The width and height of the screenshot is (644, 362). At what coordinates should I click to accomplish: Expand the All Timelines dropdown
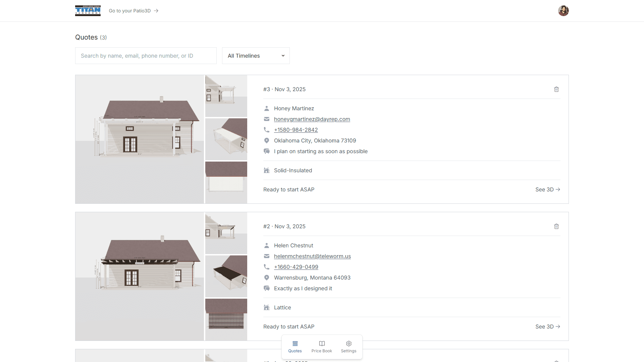(x=256, y=56)
